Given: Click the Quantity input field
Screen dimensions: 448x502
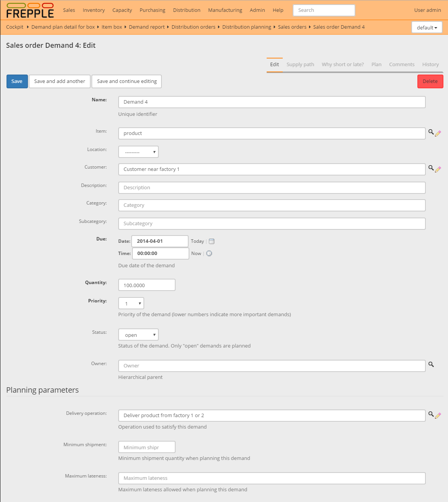Looking at the screenshot, I should (x=147, y=284).
